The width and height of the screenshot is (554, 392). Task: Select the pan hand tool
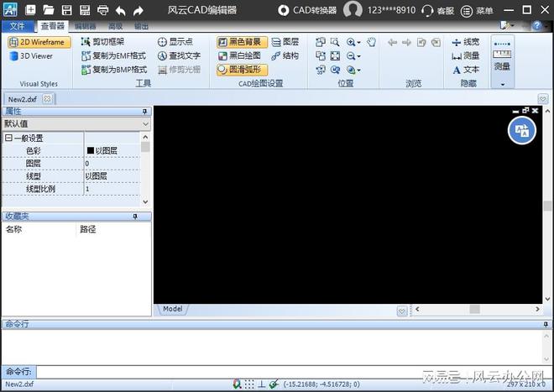click(x=371, y=42)
